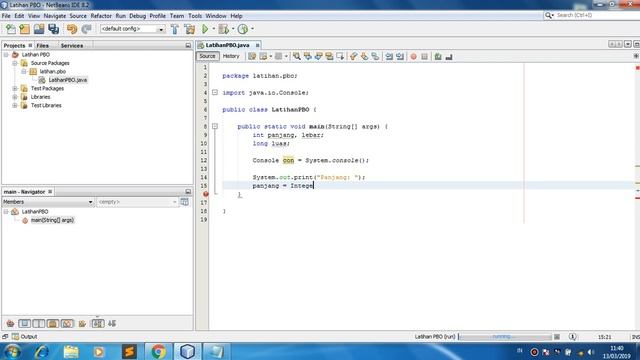Switch editor to History view
640x360 pixels.
231,56
